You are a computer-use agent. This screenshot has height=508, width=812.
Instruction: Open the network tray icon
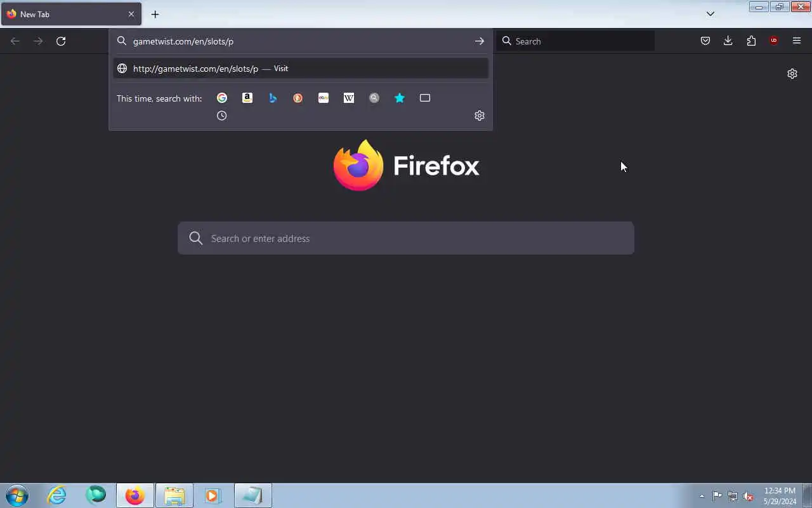pos(733,496)
